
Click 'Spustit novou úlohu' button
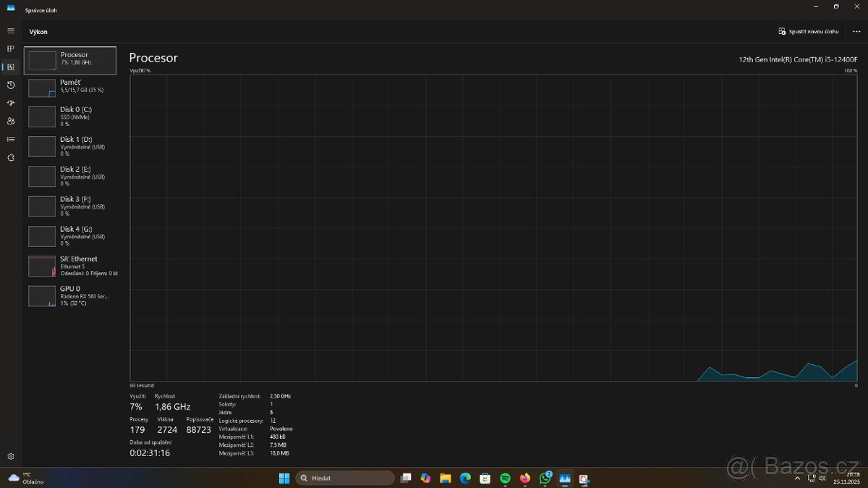[809, 32]
